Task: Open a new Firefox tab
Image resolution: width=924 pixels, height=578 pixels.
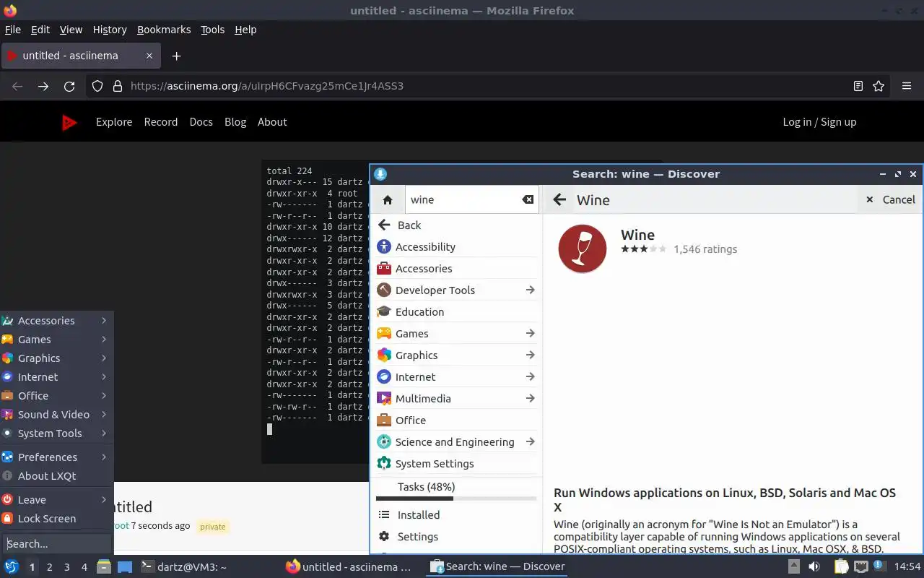Action: (x=176, y=56)
